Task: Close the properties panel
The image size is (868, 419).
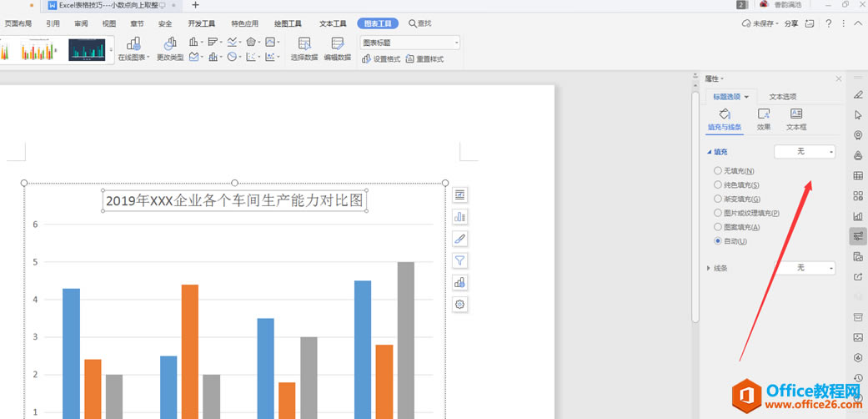Action: pyautogui.click(x=839, y=79)
